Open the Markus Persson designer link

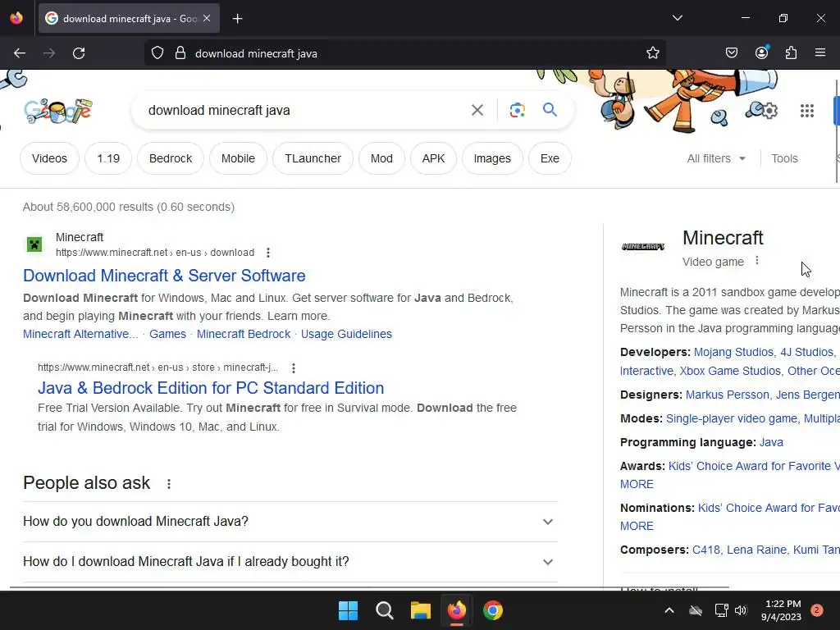pos(727,395)
